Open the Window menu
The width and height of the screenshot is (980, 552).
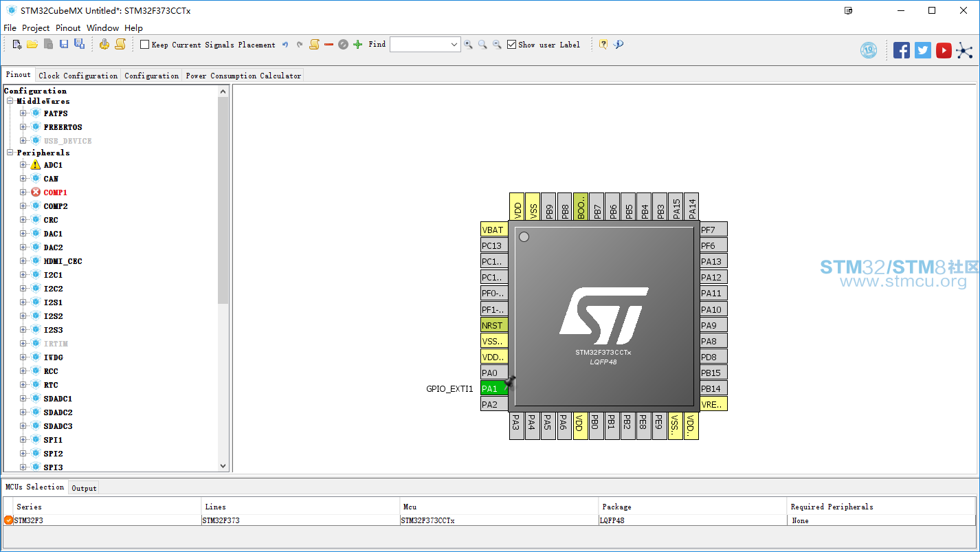coord(102,28)
